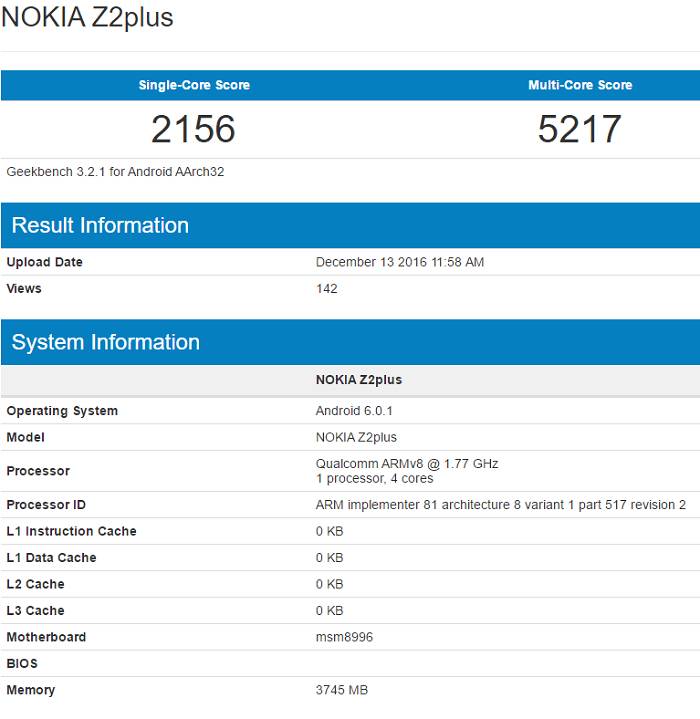Click the Views label
The image size is (700, 719).
(24, 288)
